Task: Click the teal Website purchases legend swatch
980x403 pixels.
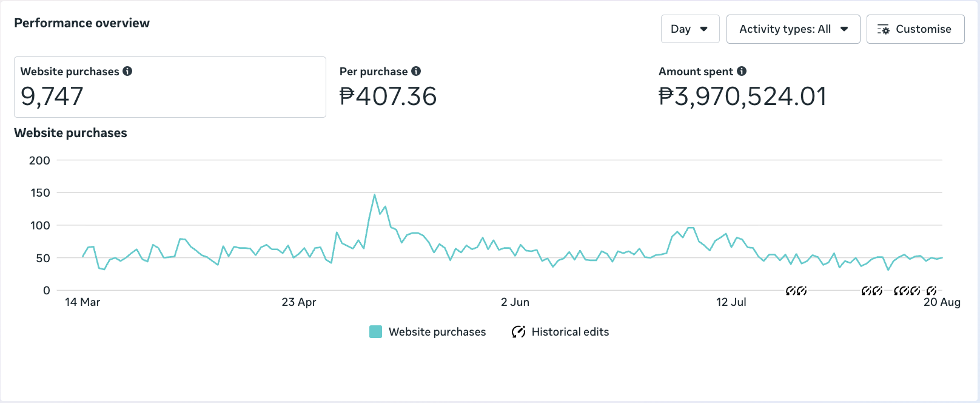Action: tap(375, 332)
